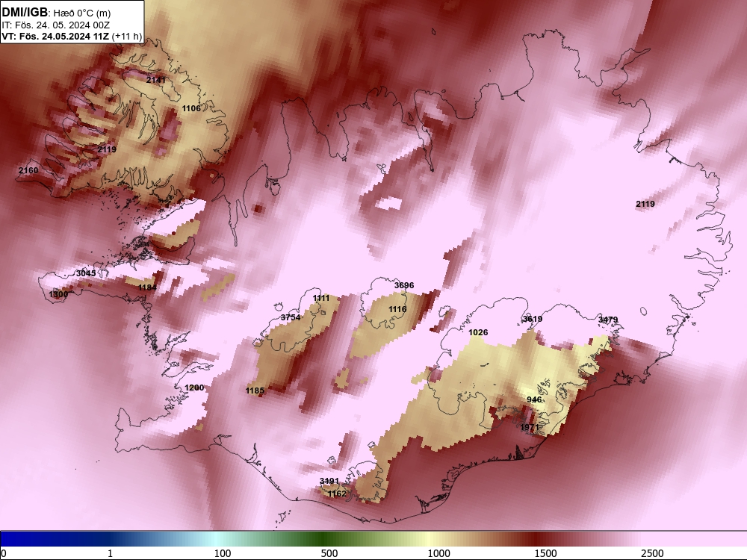Click the 1 tick on the color scale
This screenshot has width=747, height=560.
click(110, 553)
